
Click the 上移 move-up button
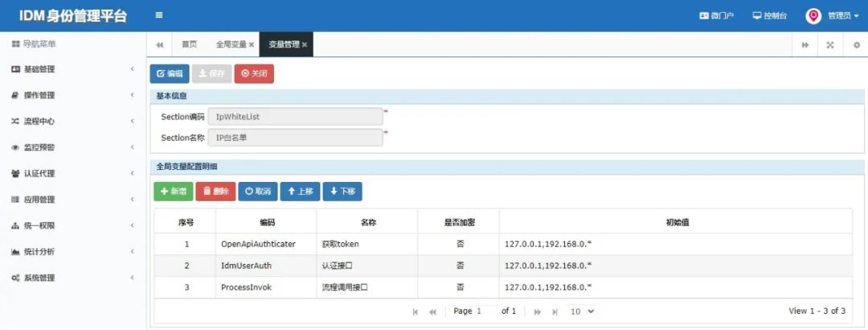[x=300, y=192]
